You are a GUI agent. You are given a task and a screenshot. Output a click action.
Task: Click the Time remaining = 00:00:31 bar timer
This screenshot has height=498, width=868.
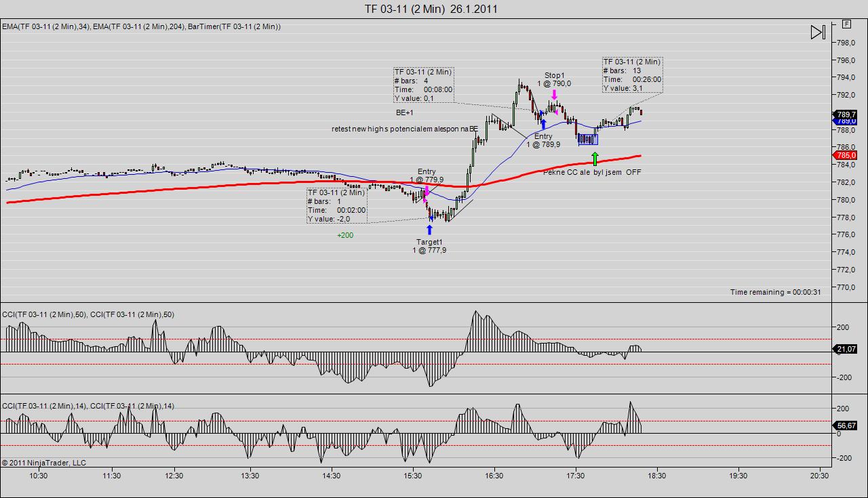coord(775,292)
